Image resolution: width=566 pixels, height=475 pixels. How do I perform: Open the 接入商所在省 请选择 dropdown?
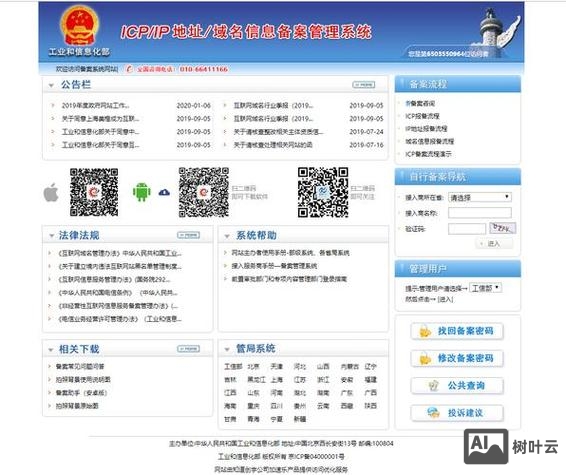pyautogui.click(x=480, y=197)
